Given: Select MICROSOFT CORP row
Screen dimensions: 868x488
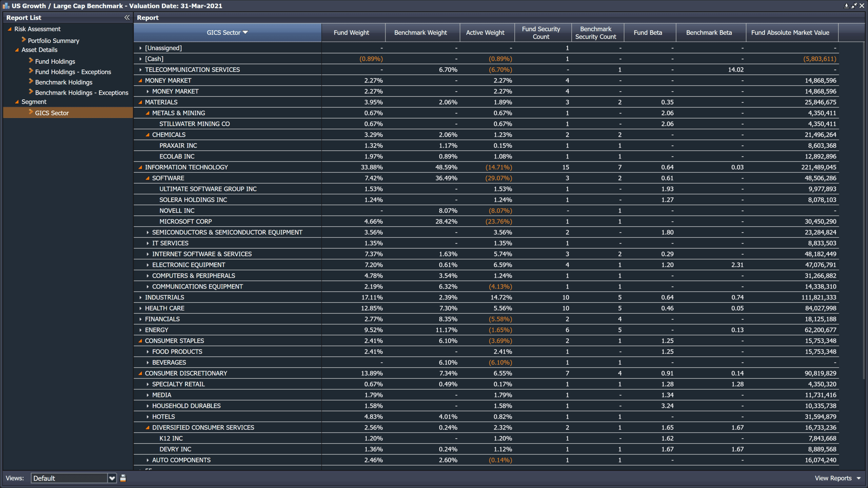Looking at the screenshot, I should (x=486, y=221).
